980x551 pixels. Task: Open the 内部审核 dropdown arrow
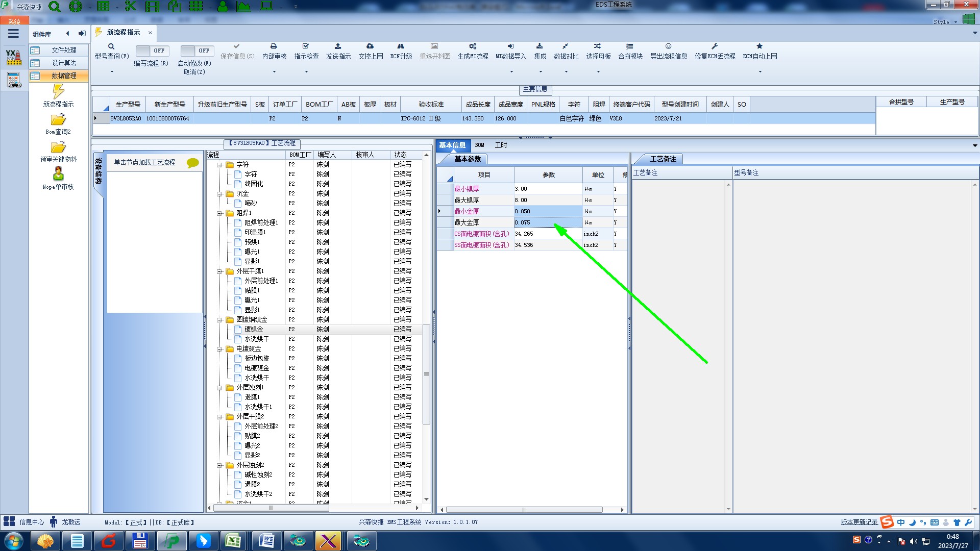274,72
